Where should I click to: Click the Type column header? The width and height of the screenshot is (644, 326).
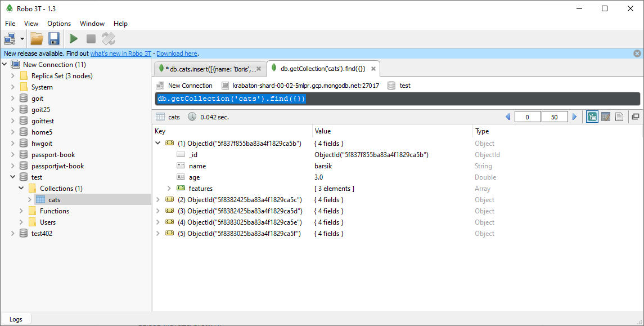[557, 131]
